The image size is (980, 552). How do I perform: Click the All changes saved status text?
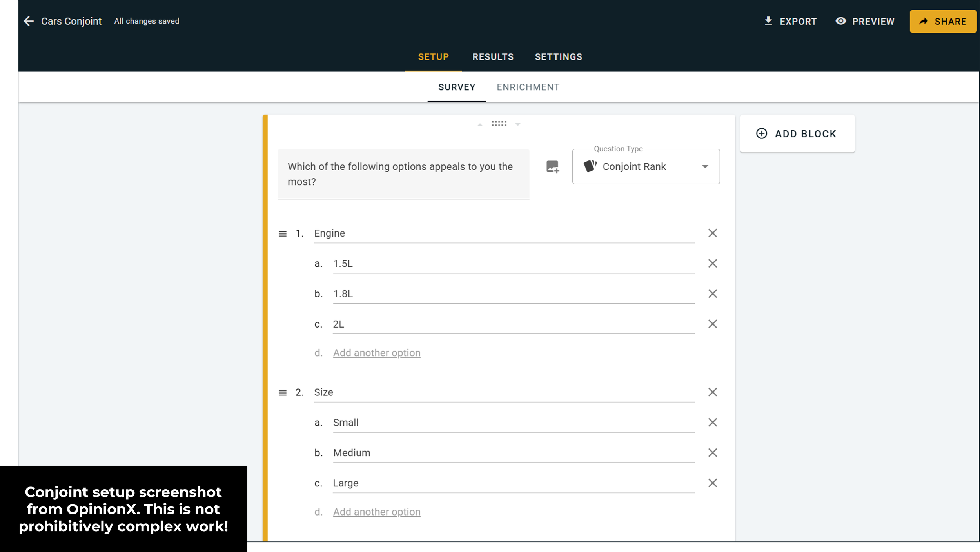tap(147, 21)
